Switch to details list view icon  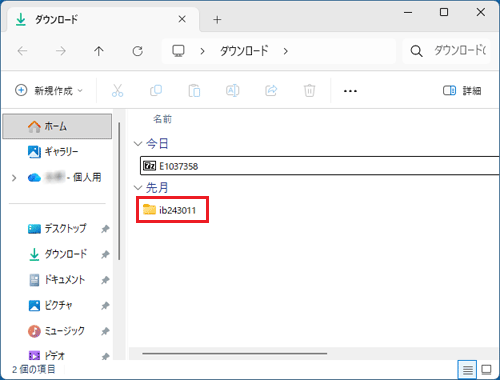click(x=467, y=369)
